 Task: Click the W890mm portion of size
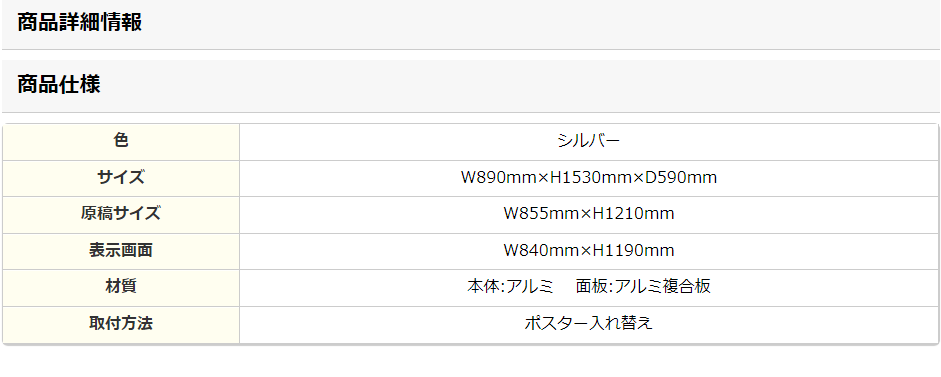click(499, 178)
